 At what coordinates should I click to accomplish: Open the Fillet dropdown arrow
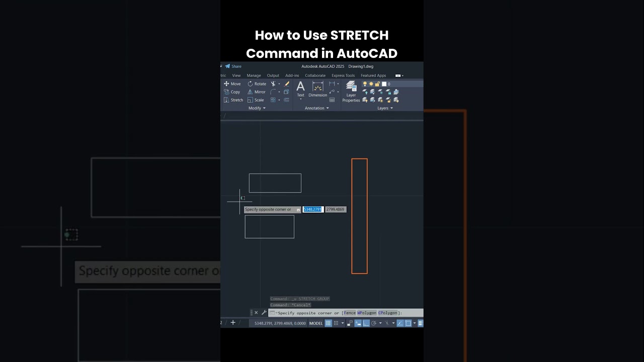tap(279, 92)
